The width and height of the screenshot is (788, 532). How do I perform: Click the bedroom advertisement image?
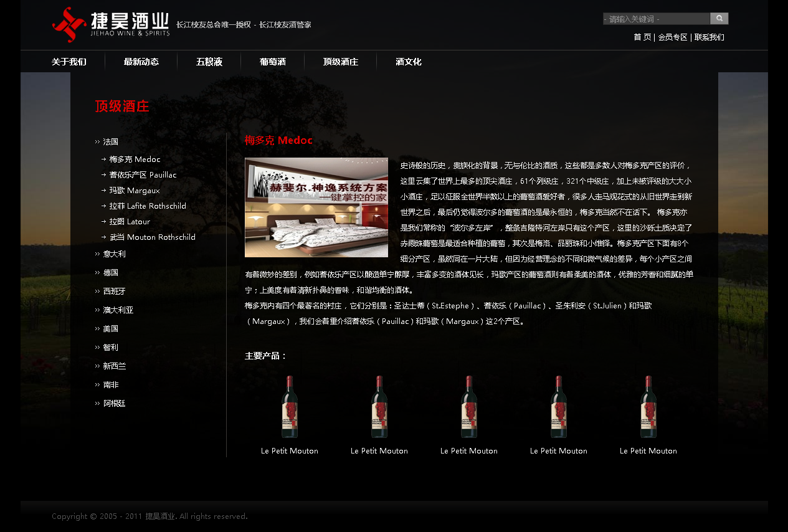click(316, 207)
